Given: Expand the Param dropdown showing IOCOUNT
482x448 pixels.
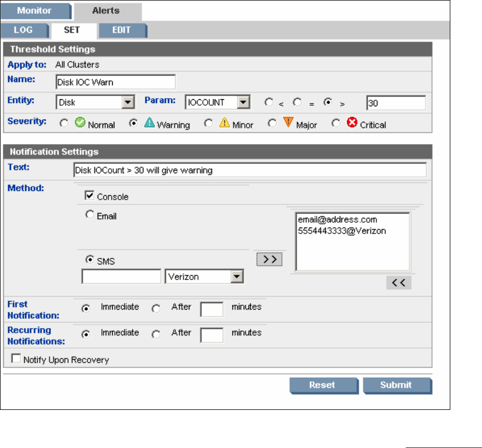Looking at the screenshot, I should (x=244, y=102).
